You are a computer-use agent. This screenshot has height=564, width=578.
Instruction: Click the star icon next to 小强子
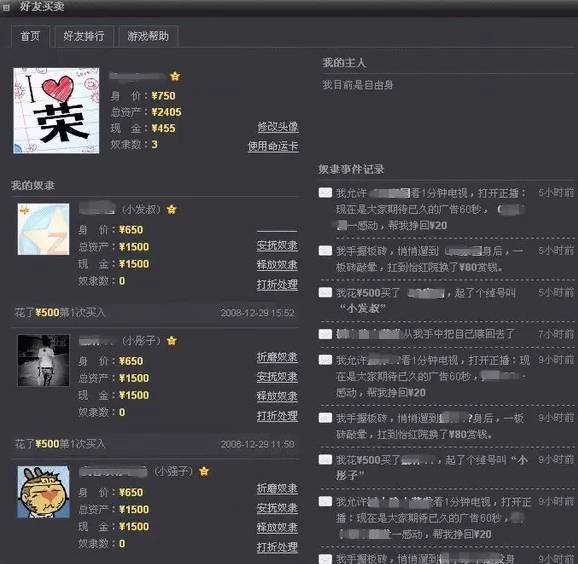[x=204, y=471]
